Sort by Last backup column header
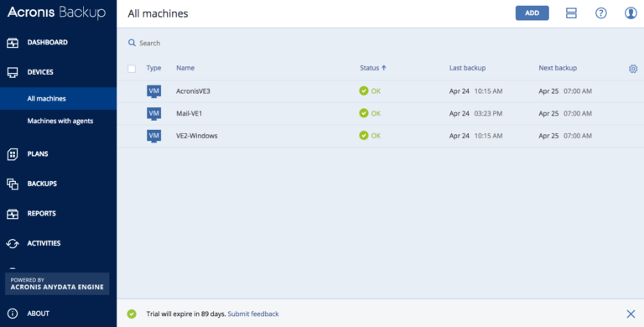Viewport: 644px width, 327px height. [467, 68]
